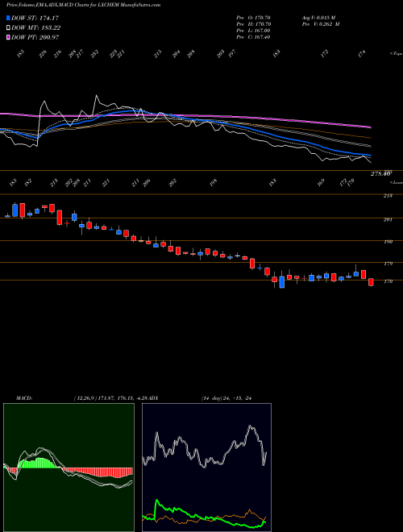
Task: Click the white DOW MT legend swatch
Action: click(x=8, y=28)
